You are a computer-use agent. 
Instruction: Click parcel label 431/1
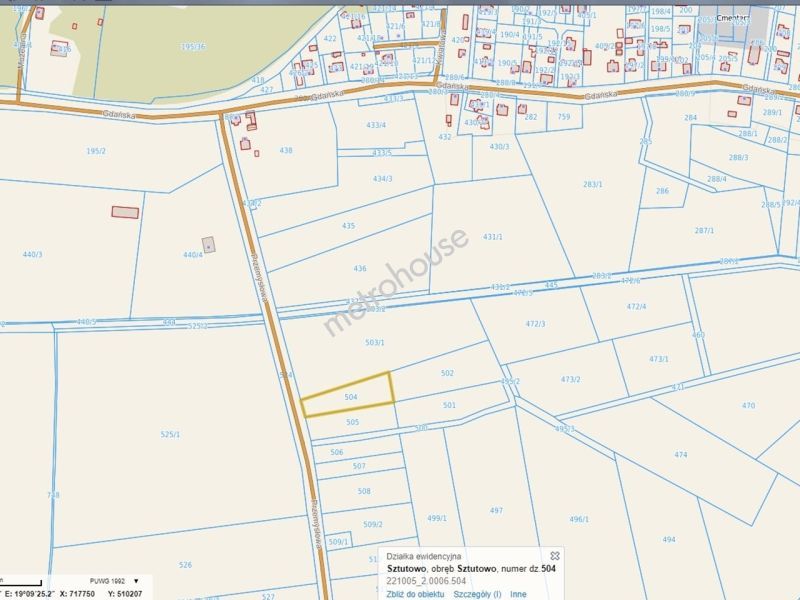point(493,237)
